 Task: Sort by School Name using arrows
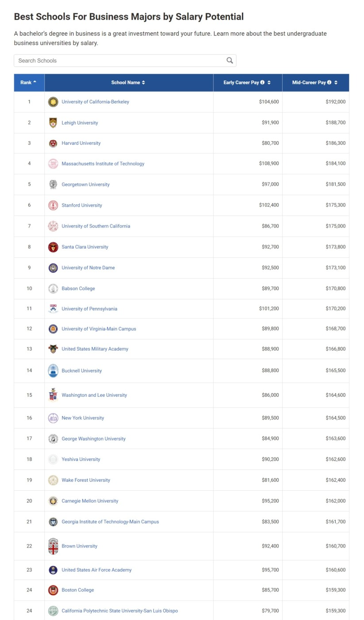click(143, 82)
